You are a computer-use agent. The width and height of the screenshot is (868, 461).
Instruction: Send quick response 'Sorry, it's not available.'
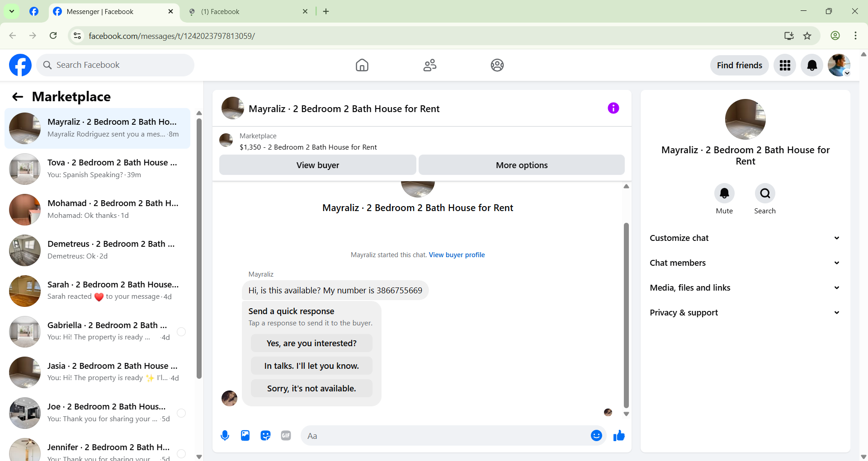pyautogui.click(x=311, y=388)
